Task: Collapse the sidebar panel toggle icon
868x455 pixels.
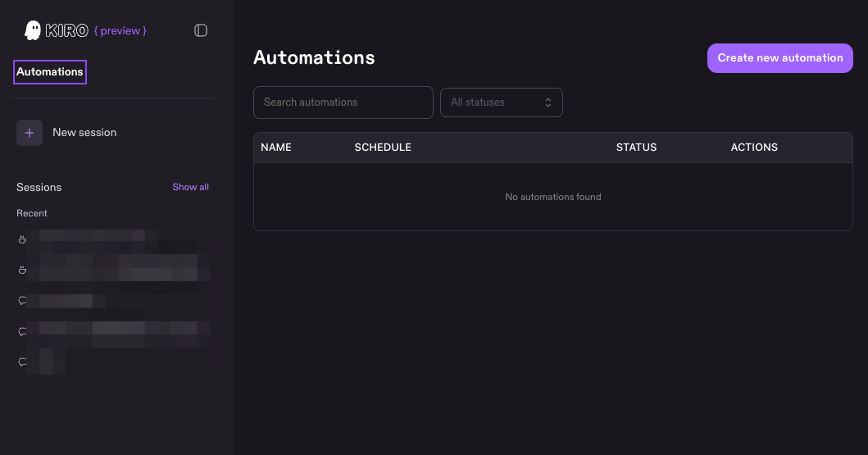Action: 200,30
